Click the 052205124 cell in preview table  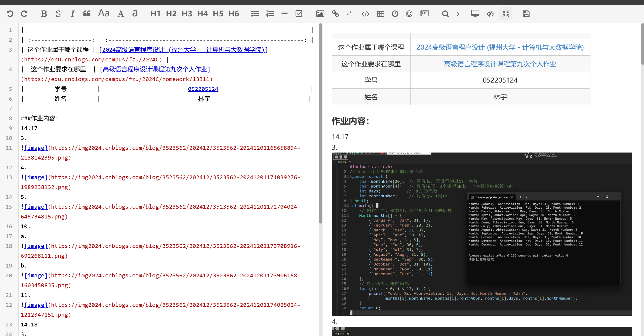500,80
